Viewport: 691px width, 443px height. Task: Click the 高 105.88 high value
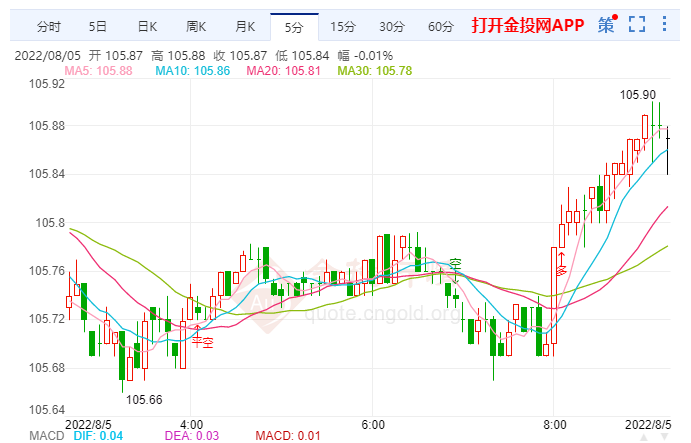click(x=178, y=56)
